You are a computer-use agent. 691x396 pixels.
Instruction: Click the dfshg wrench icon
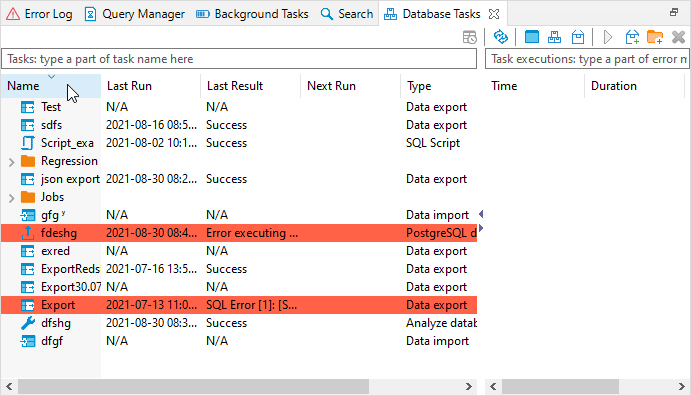click(28, 323)
